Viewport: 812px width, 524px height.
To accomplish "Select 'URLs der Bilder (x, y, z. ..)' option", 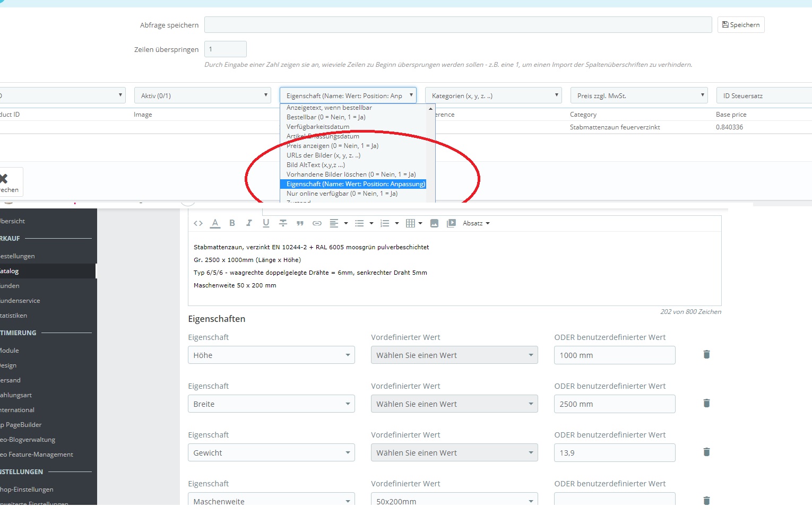I will [x=353, y=155].
